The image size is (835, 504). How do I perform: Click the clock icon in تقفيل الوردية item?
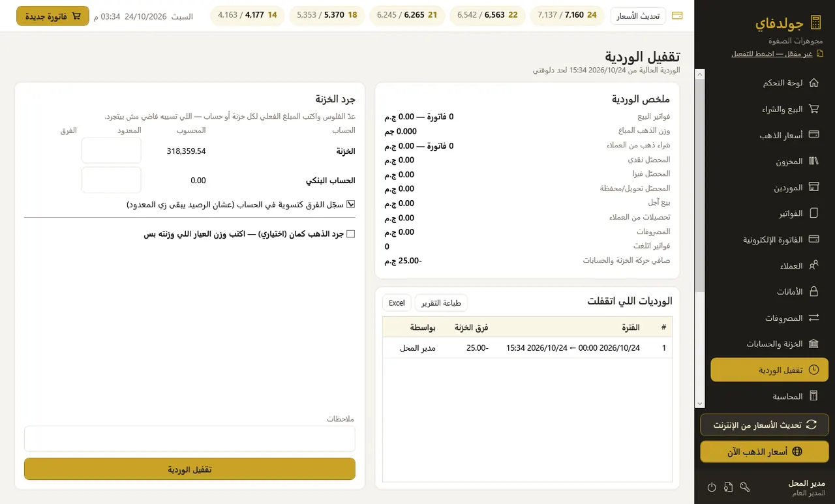(x=813, y=370)
